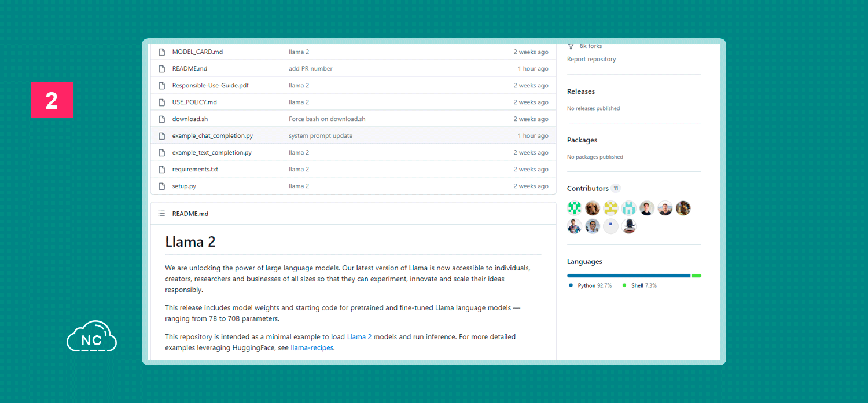Viewport: 868px width, 403px height.
Task: Click the contributors count badge 11
Action: click(616, 188)
